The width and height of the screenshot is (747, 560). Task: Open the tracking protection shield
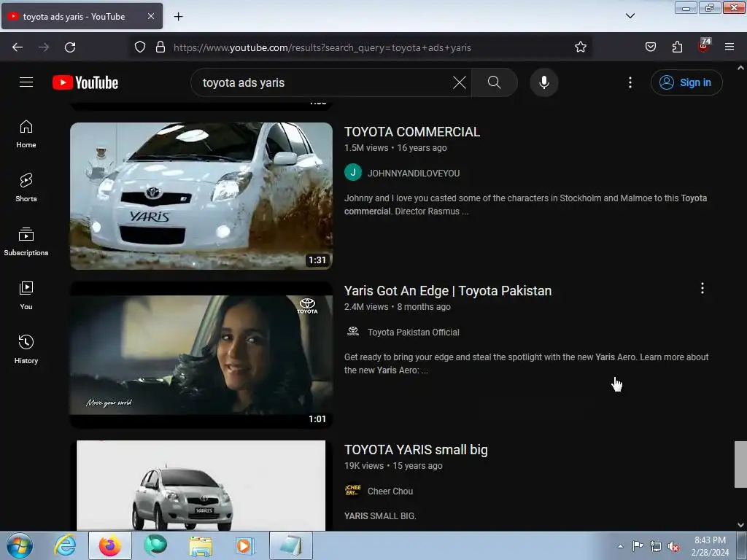pyautogui.click(x=139, y=47)
